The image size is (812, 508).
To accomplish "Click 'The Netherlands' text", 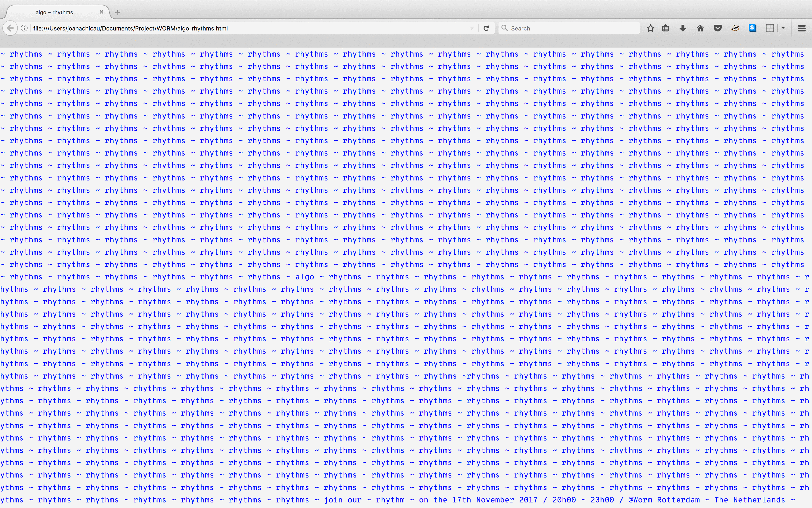I will [750, 500].
